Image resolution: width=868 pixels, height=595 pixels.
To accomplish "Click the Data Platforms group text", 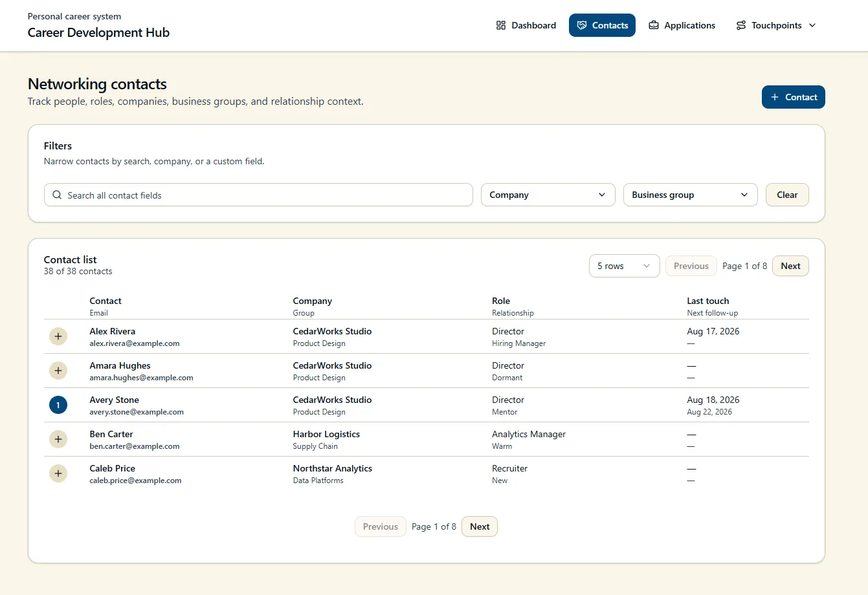I will (x=318, y=481).
